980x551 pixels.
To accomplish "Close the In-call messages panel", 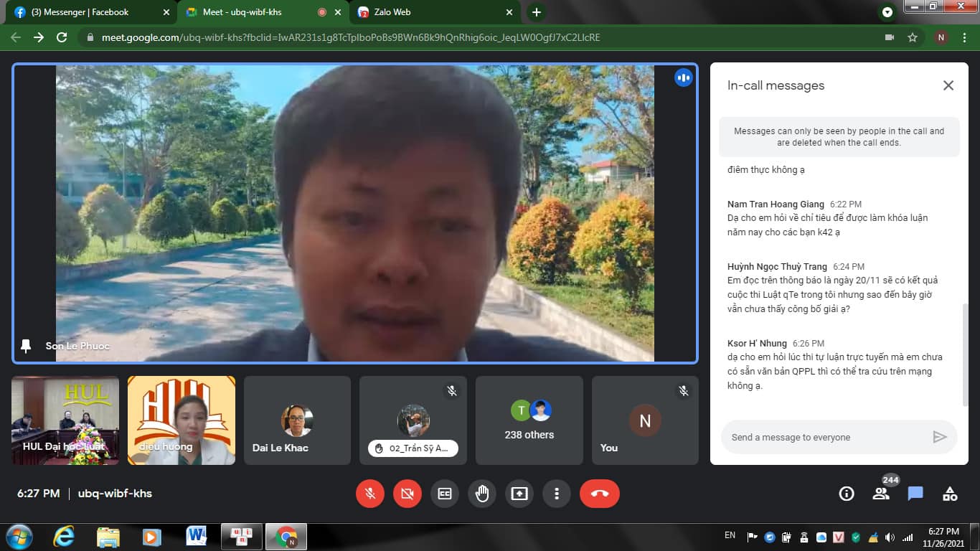I will (948, 85).
